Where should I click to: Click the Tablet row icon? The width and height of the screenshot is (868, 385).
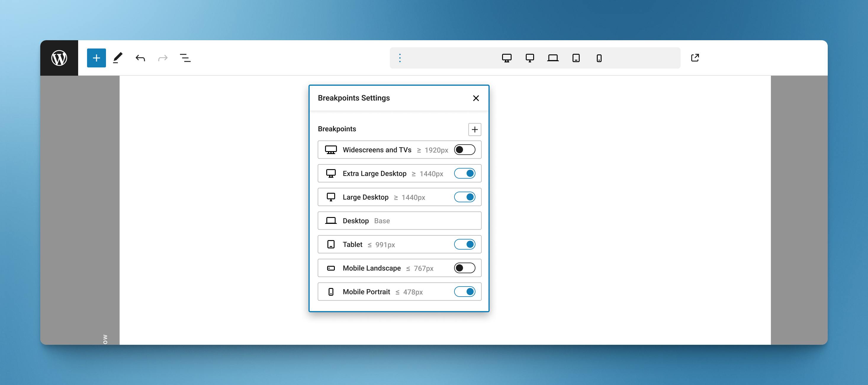click(331, 244)
